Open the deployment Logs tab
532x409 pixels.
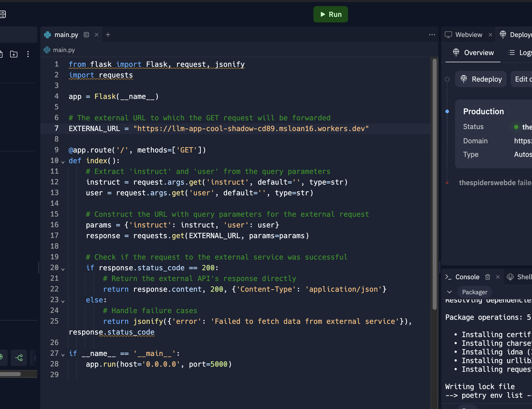tap(520, 53)
